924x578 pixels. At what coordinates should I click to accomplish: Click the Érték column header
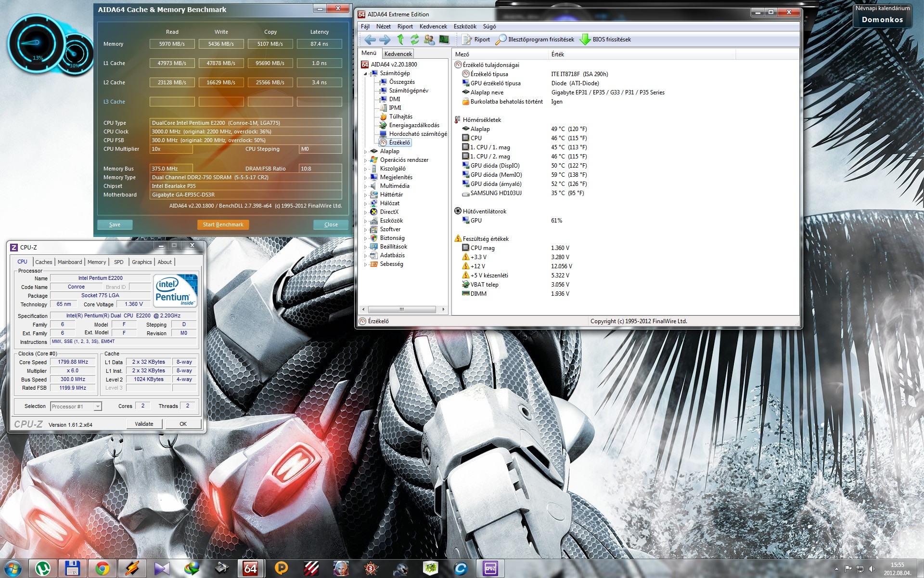(x=642, y=54)
